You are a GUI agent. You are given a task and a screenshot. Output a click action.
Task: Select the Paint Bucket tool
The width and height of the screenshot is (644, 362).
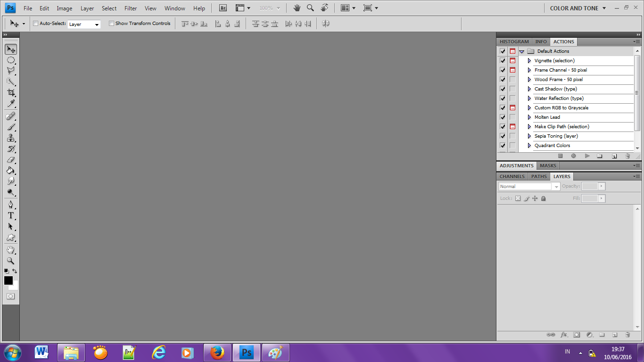pyautogui.click(x=11, y=170)
